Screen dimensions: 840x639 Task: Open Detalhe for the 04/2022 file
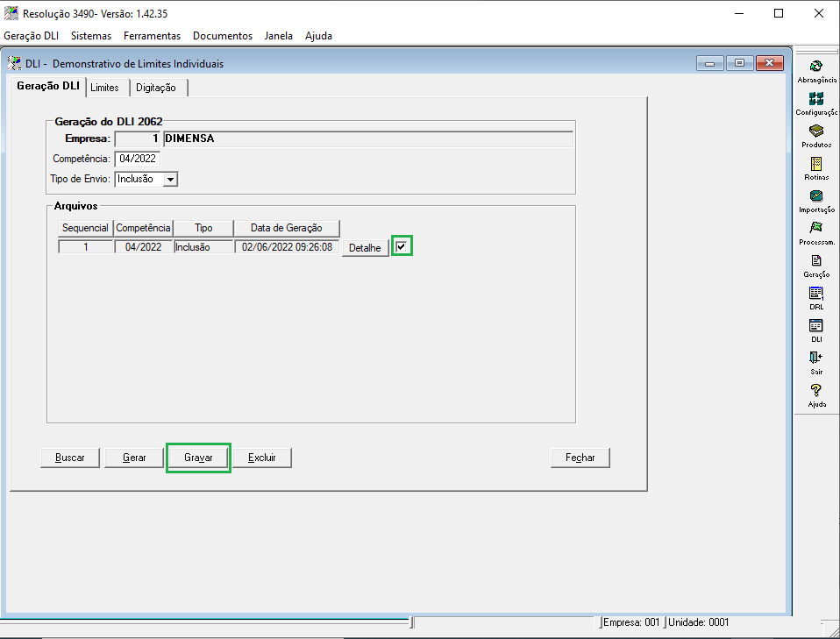click(365, 248)
